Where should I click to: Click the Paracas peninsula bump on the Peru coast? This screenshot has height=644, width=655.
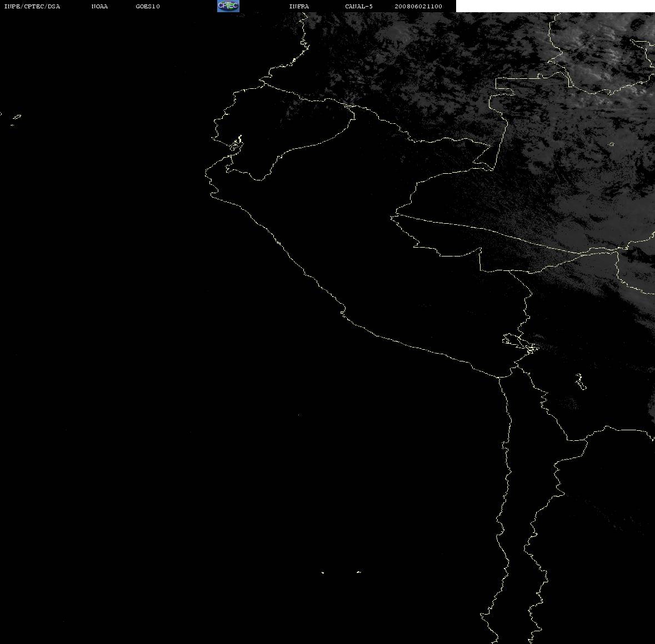point(343,311)
